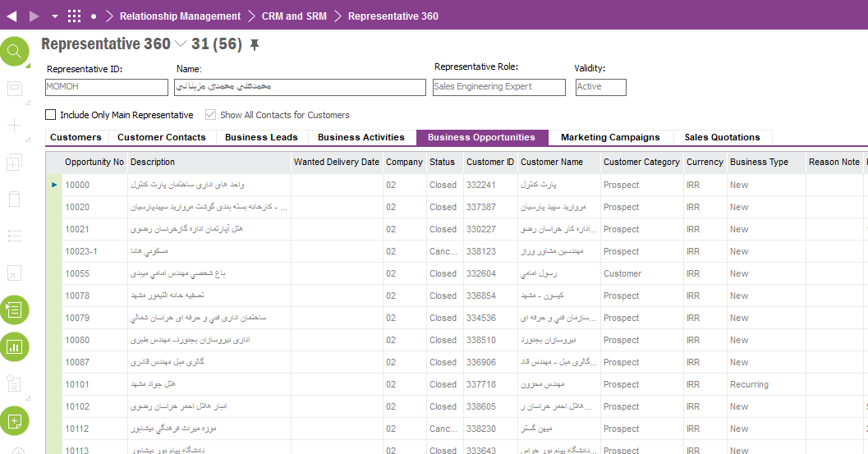This screenshot has height=454, width=868.
Task: Switch to the Sales Quotations tab
Action: tap(722, 137)
